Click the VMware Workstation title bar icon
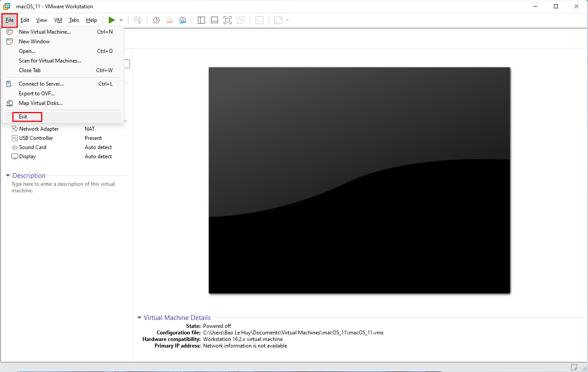Screen dimensions: 588x372 tap(7, 7)
